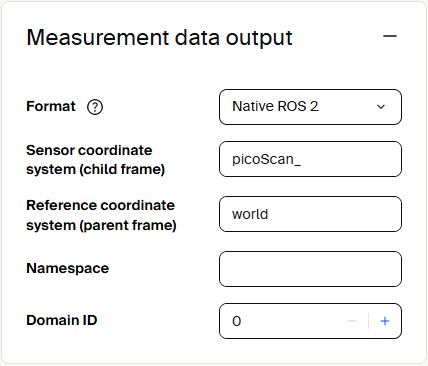Click the Domain ID label

(62, 320)
